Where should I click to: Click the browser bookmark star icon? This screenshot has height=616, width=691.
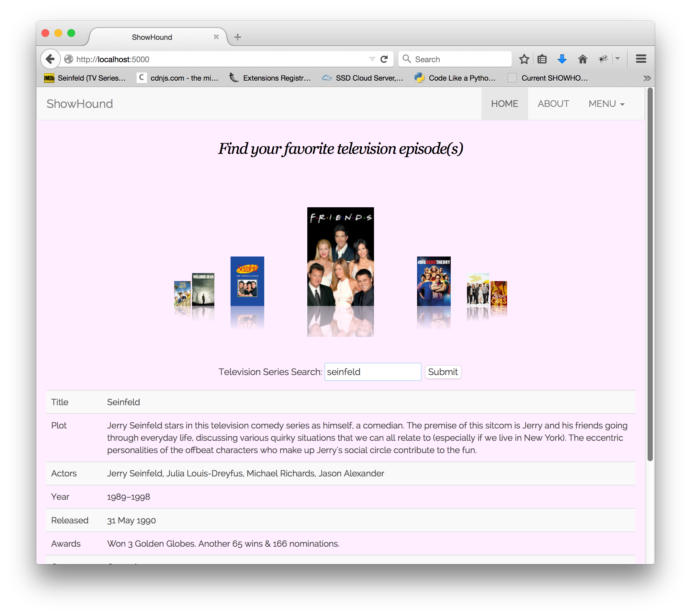(x=523, y=59)
